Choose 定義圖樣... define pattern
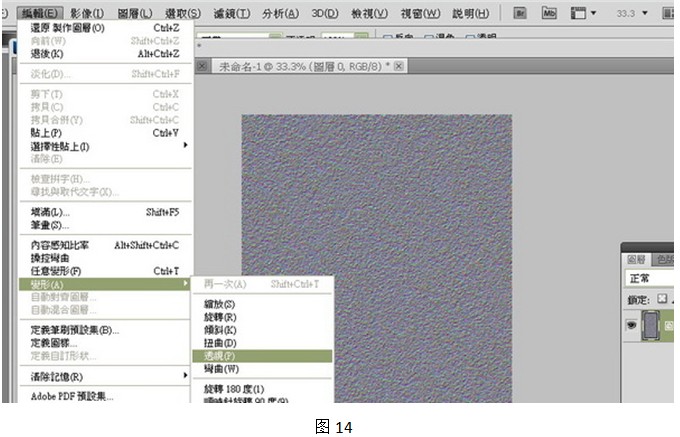 [105, 343]
